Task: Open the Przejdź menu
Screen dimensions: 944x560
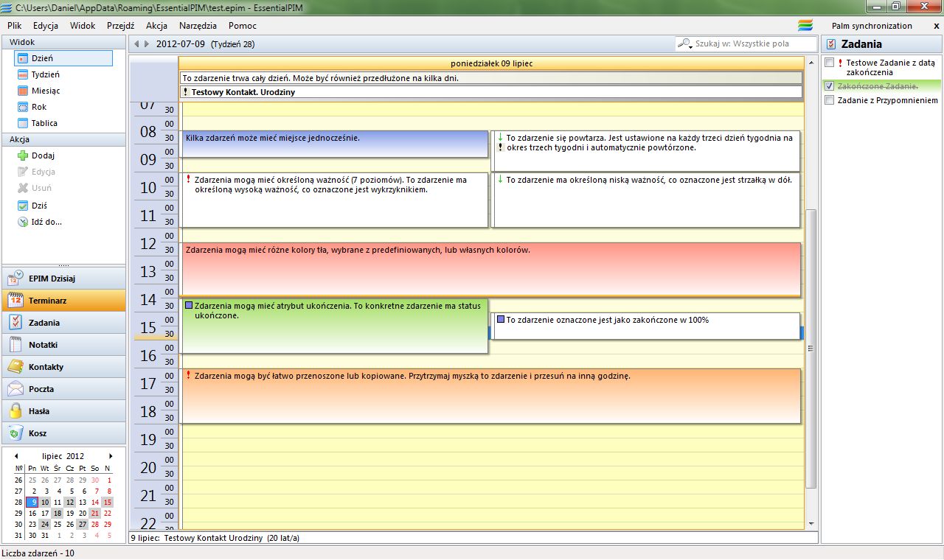Action: [x=120, y=25]
